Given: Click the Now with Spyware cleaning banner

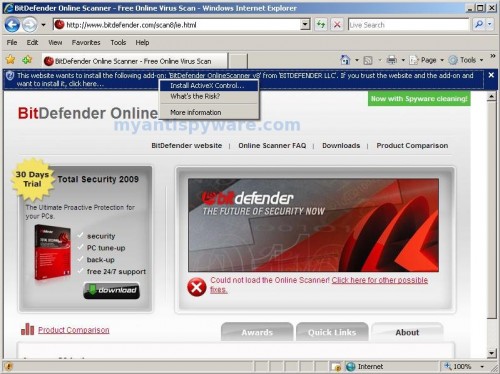Looking at the screenshot, I should point(419,99).
